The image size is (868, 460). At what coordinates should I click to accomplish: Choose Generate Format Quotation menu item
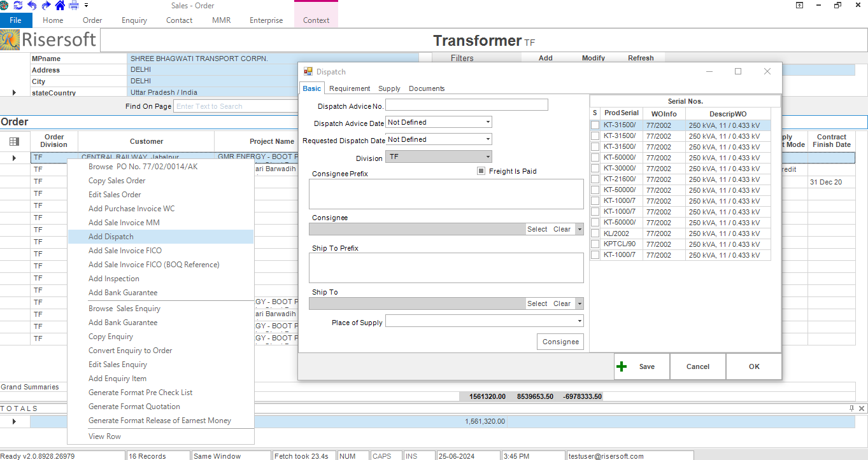click(x=160, y=407)
